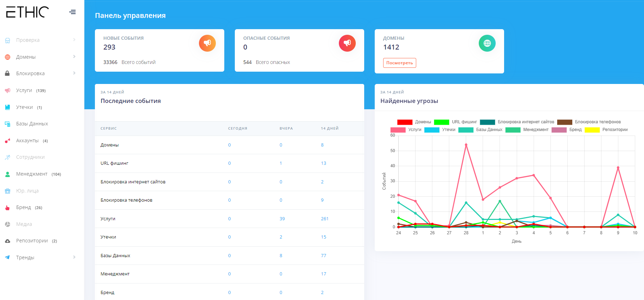
Task: Expand the Проверка menu chevron
Action: [74, 40]
